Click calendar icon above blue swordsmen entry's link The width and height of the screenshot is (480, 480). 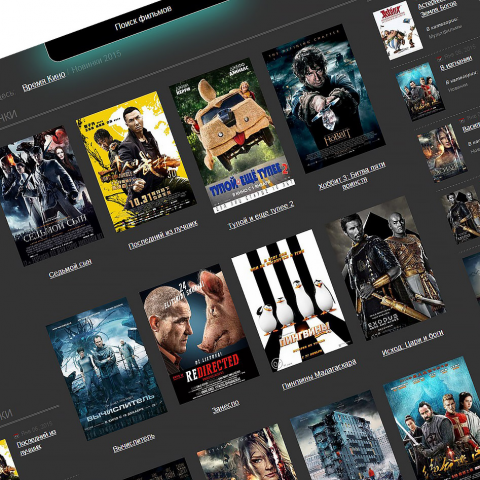pyautogui.click(x=439, y=58)
